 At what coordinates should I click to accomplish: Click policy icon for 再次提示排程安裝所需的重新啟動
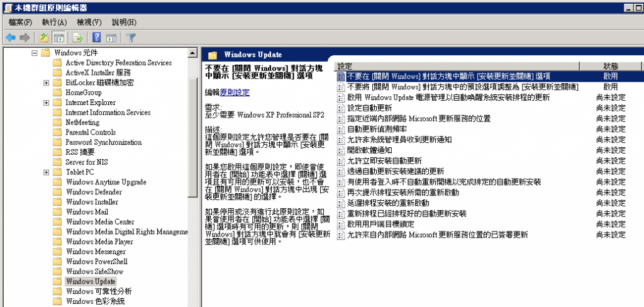point(340,193)
